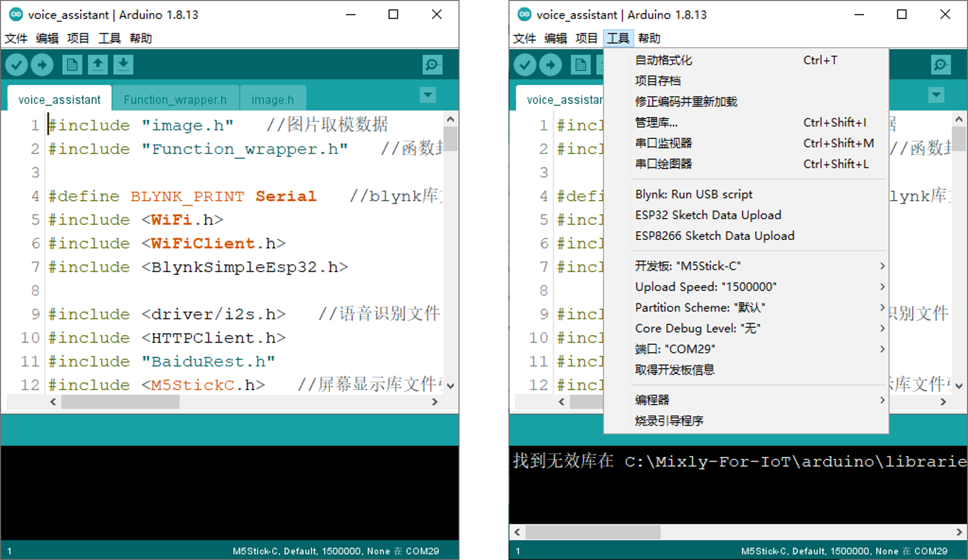968x560 pixels.
Task: Switch to image.h tab
Action: click(x=273, y=100)
